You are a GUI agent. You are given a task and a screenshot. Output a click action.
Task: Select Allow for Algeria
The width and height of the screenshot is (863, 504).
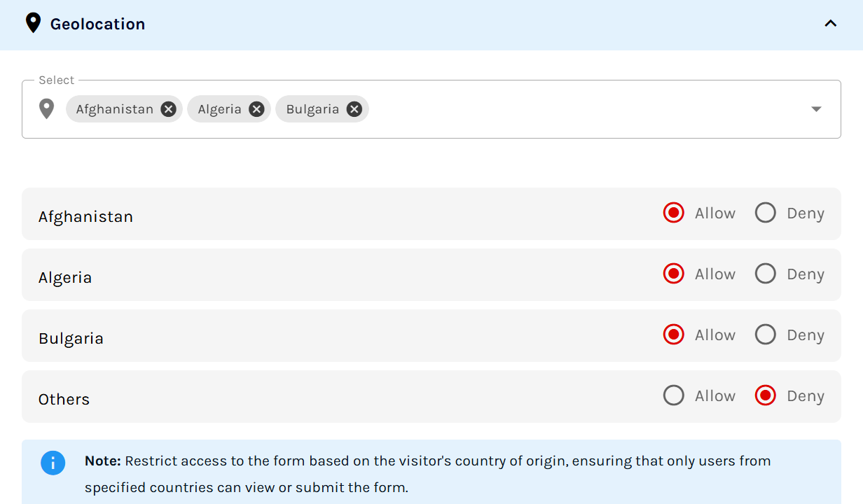click(x=674, y=274)
